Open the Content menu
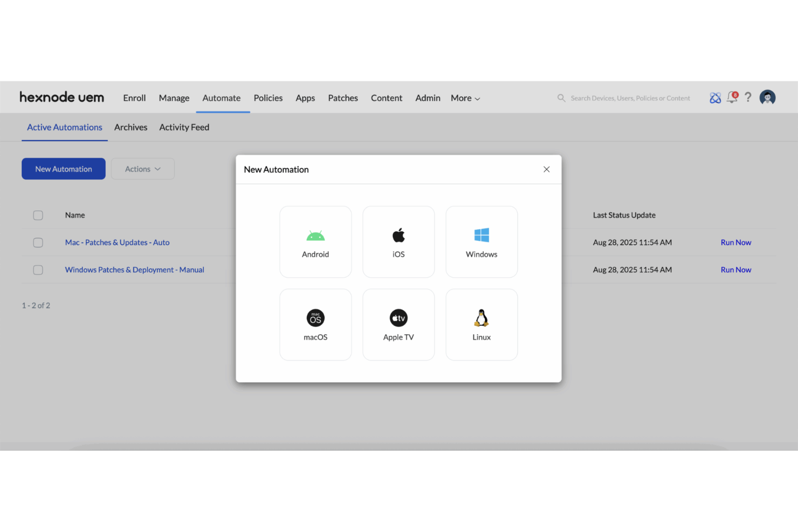This screenshot has height=532, width=798. point(387,98)
